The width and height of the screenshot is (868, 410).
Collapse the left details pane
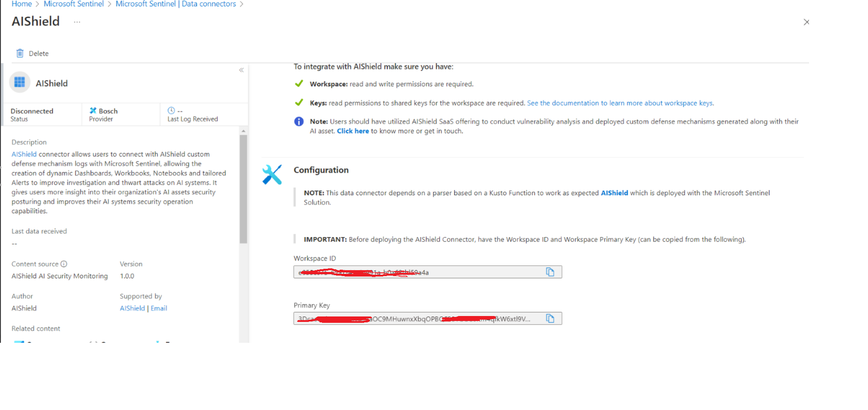241,70
